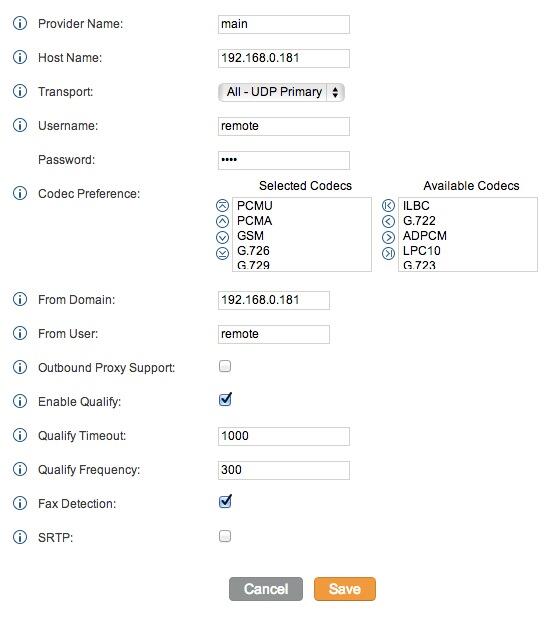Screen dimensions: 557x626
Task: Remove single codec to available list
Action: click(x=388, y=237)
